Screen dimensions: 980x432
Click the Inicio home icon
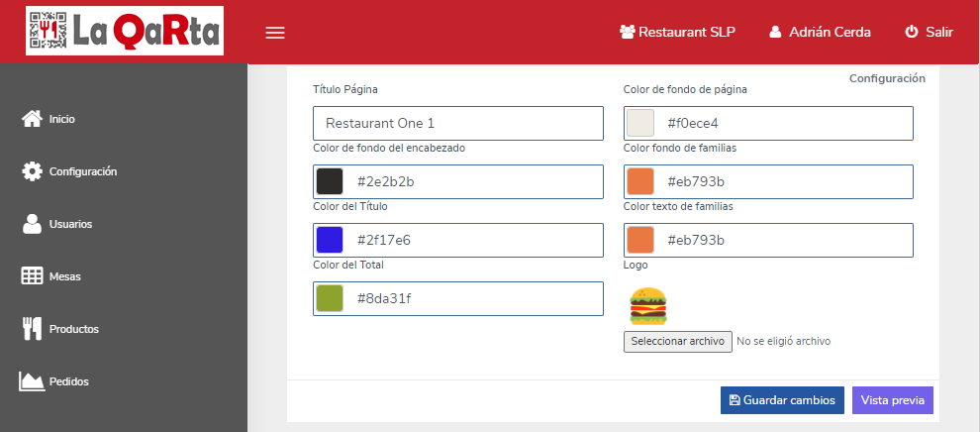click(x=32, y=119)
